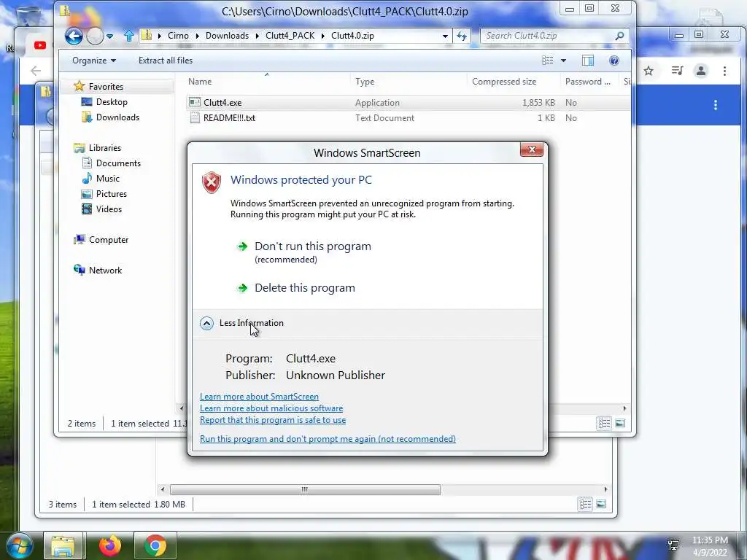Open Chrome from the taskbar
The image size is (747, 560).
click(155, 545)
